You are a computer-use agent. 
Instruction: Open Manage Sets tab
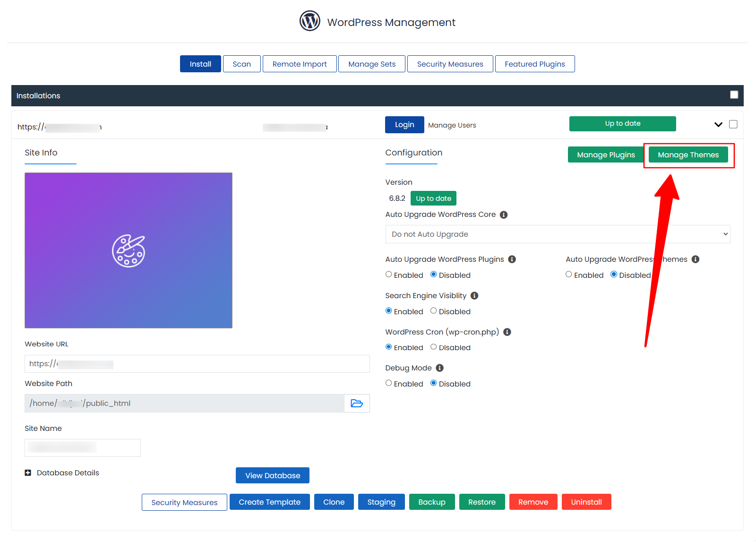pyautogui.click(x=372, y=64)
